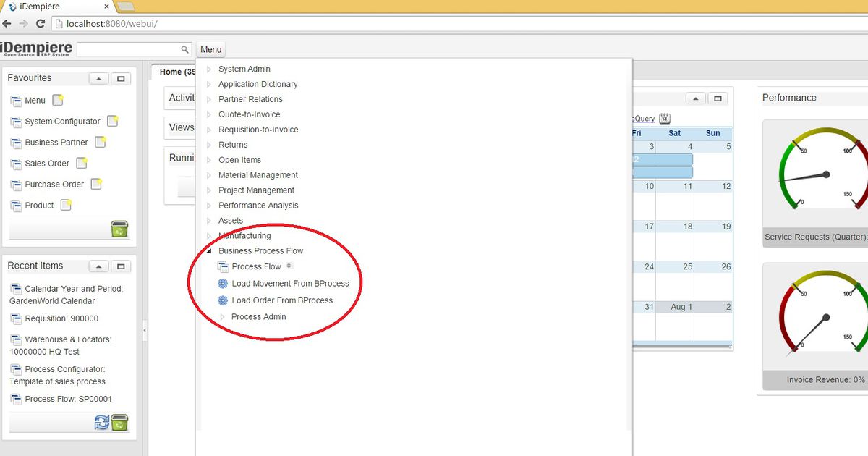Collapse the Favourites panel with the arrow button
The width and height of the screenshot is (868, 456).
98,78
